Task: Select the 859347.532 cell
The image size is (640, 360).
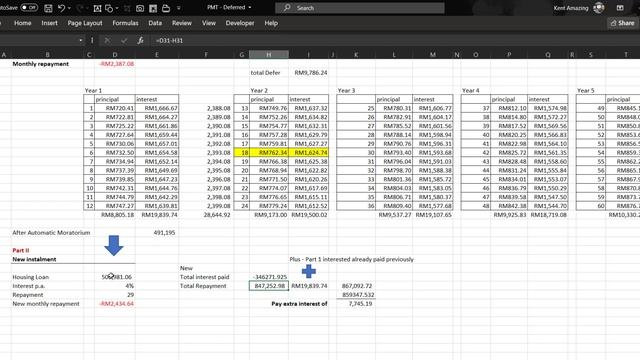Action: 356,295
